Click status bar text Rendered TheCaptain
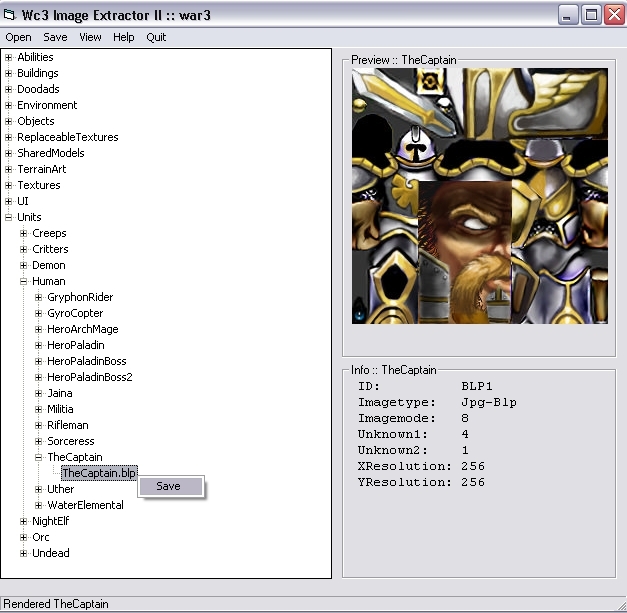This screenshot has height=613, width=627. tap(56, 604)
